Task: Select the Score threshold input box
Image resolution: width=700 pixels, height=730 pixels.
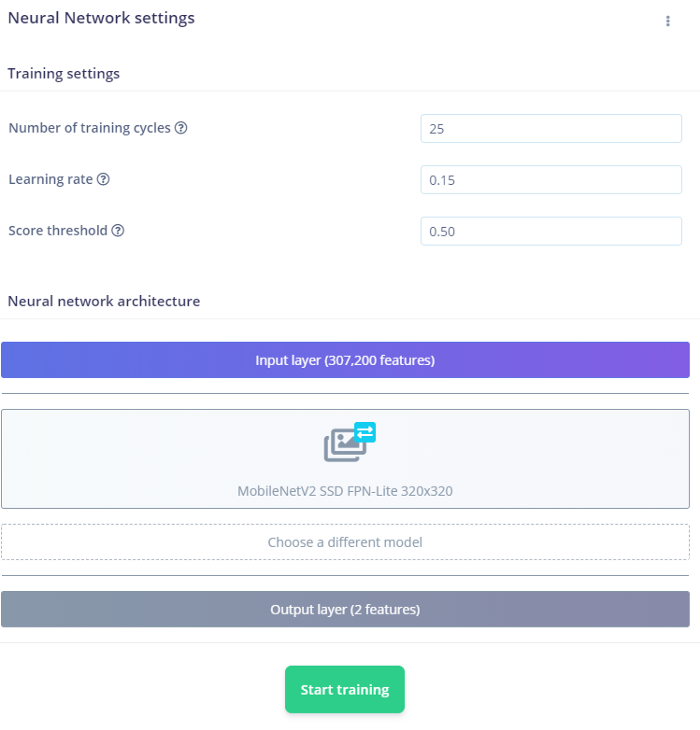Action: tap(551, 231)
